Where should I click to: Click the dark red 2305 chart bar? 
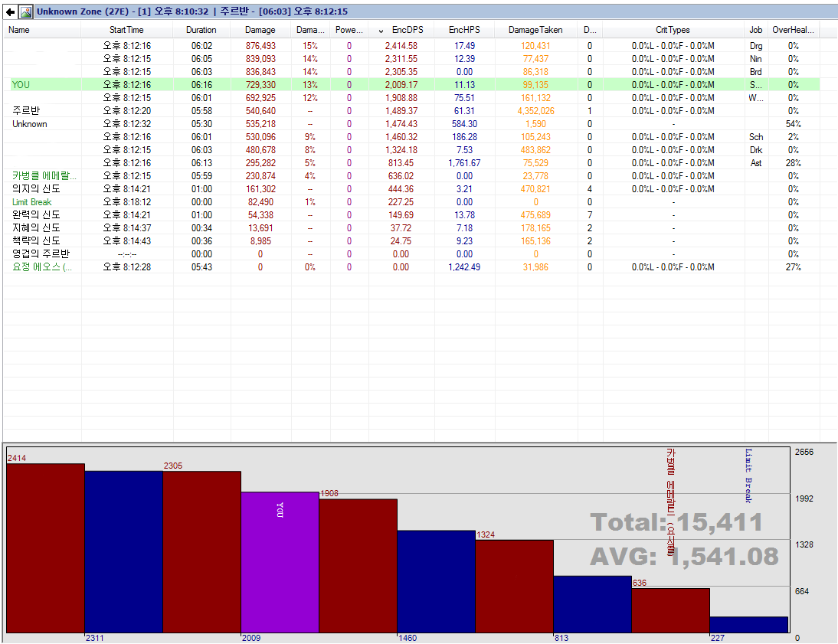(201, 552)
